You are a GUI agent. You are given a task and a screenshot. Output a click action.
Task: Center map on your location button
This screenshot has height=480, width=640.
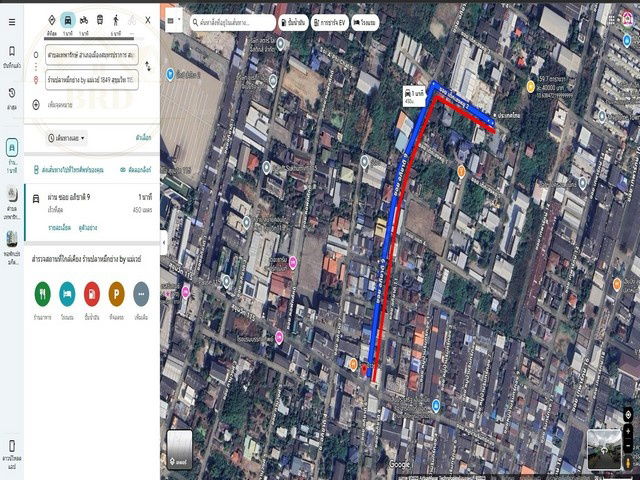(x=628, y=415)
